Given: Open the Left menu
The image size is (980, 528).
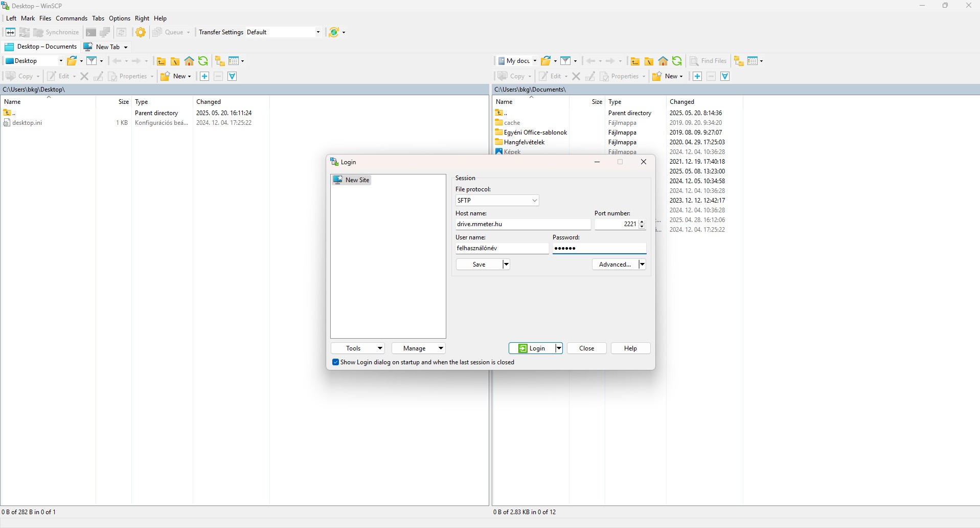Looking at the screenshot, I should (x=11, y=18).
